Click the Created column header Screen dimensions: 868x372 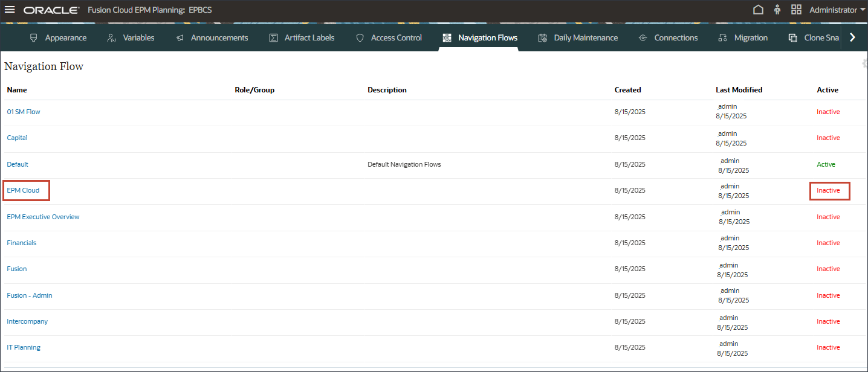628,90
